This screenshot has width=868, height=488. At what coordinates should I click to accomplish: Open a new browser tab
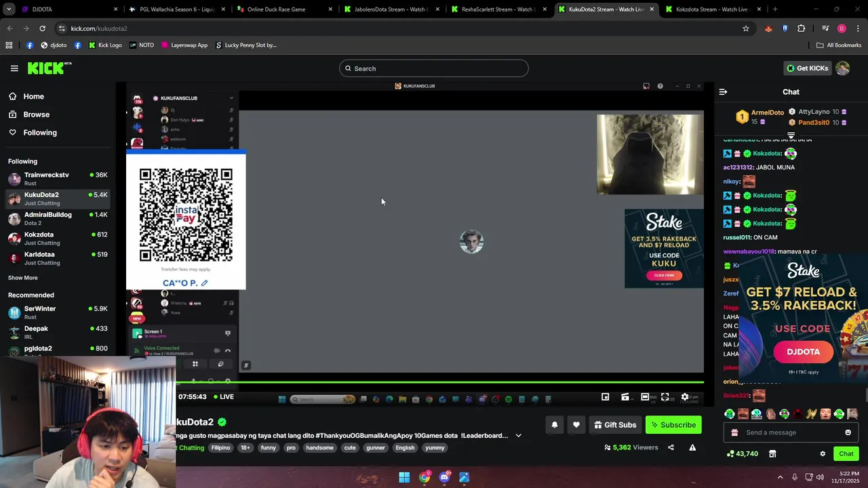(775, 9)
